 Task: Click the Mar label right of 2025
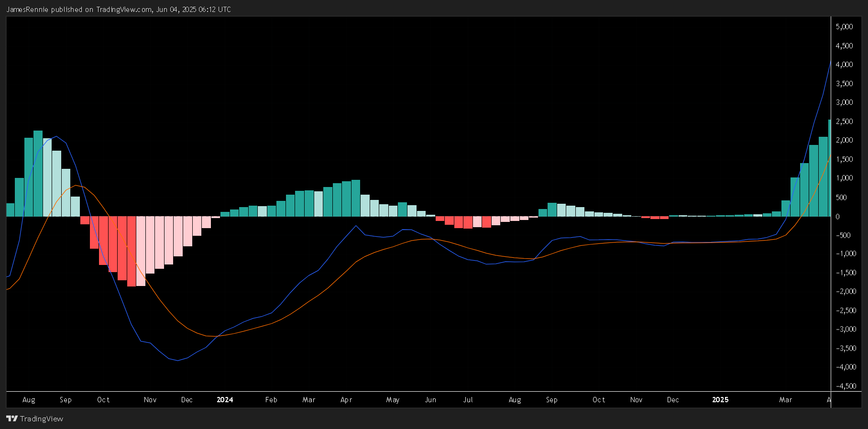pos(786,400)
